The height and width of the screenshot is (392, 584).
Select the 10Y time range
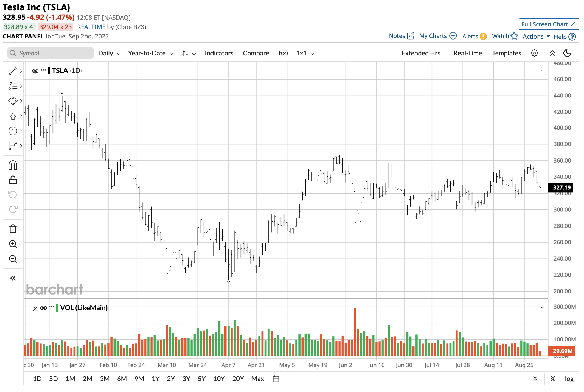tap(219, 379)
